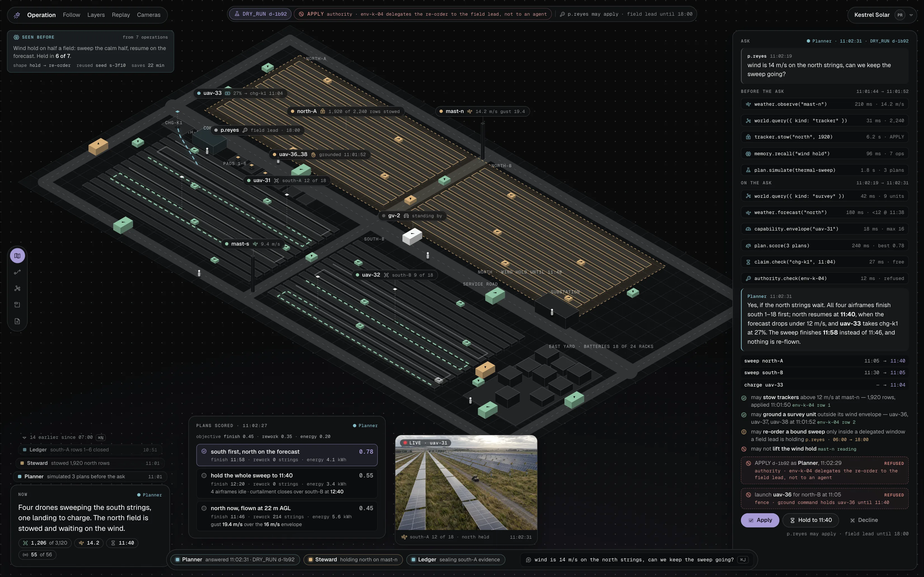Select the uav-32 map label
The height and width of the screenshot is (577, 924).
395,275
